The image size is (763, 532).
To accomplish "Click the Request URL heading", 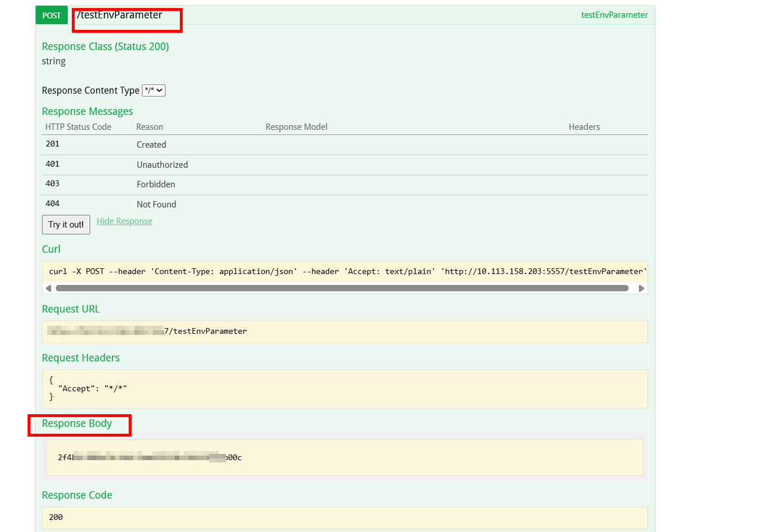I will click(x=71, y=309).
